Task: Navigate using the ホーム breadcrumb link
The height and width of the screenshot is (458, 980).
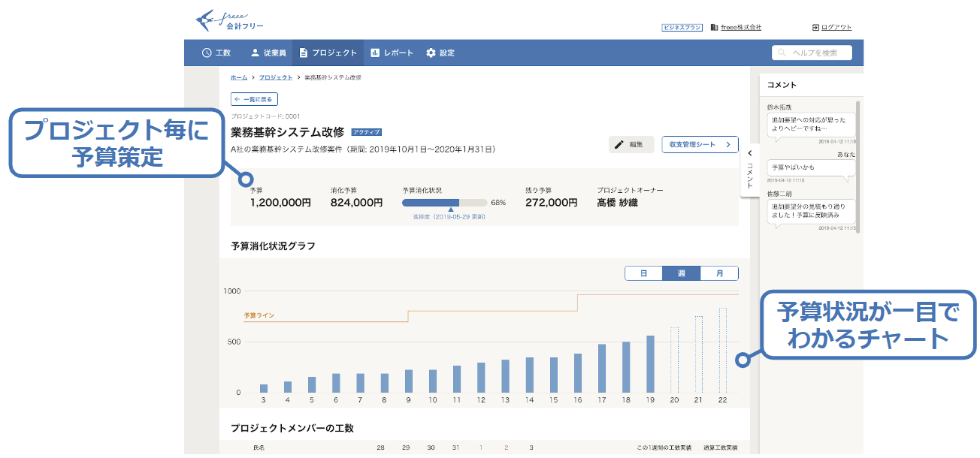Action: pyautogui.click(x=237, y=77)
